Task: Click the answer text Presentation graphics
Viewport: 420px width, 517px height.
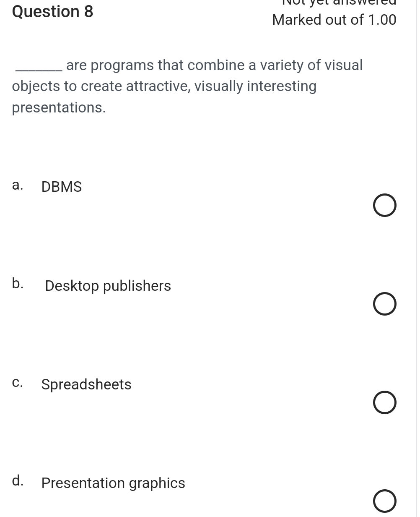Action: 113,483
